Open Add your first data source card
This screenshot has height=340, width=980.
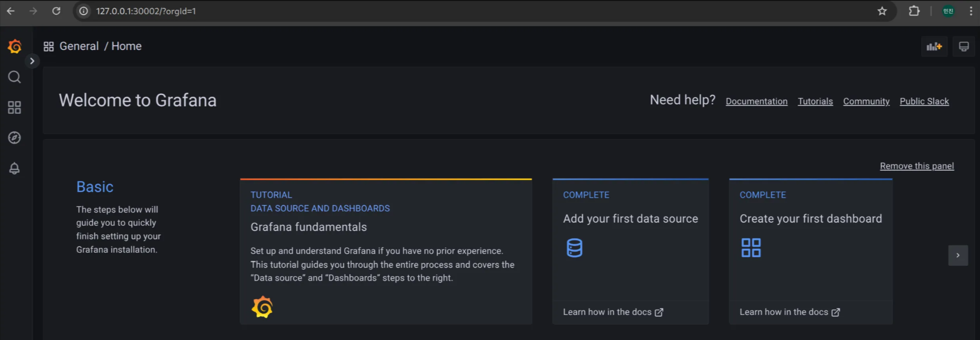pyautogui.click(x=630, y=251)
